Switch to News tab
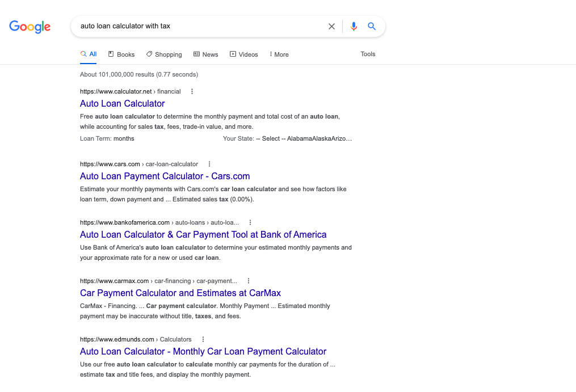 (x=205, y=54)
